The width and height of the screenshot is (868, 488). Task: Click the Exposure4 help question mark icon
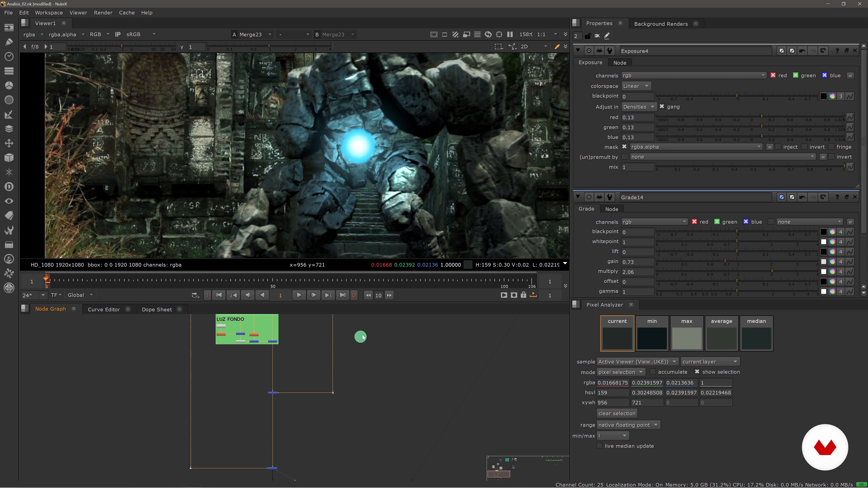[x=837, y=51]
